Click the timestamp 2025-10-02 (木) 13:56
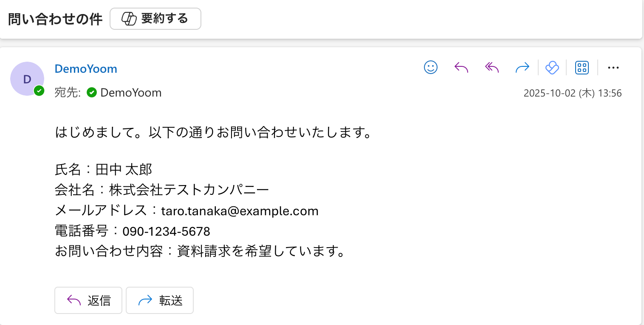 [572, 93]
